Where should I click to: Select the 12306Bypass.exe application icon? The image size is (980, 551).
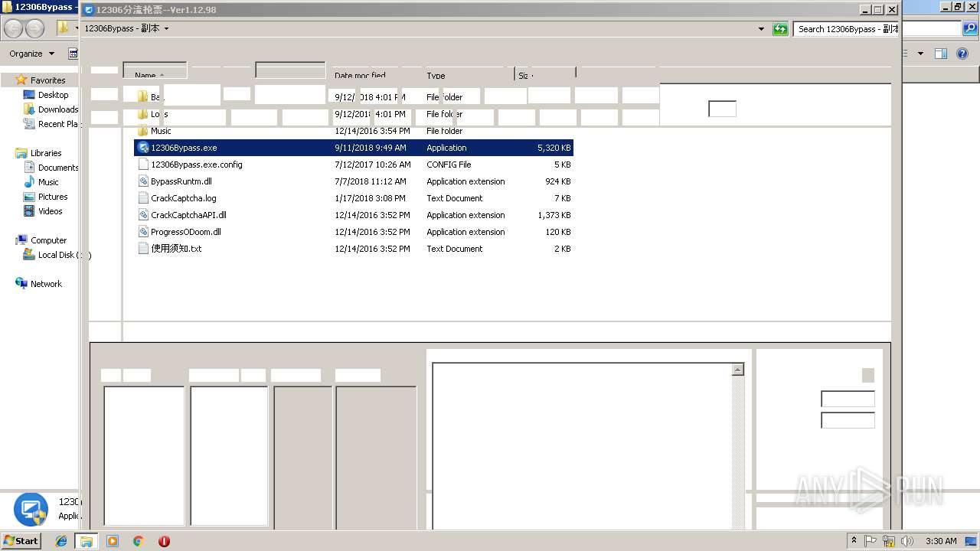[143, 148]
